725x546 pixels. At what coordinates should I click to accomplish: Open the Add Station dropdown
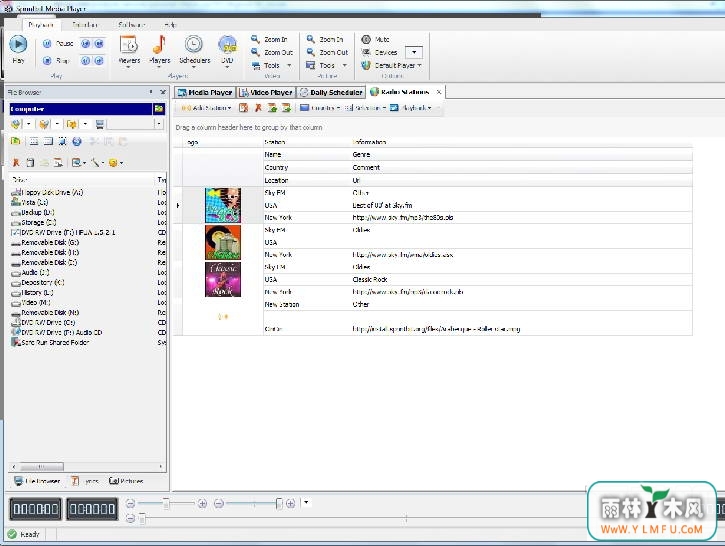pyautogui.click(x=206, y=108)
